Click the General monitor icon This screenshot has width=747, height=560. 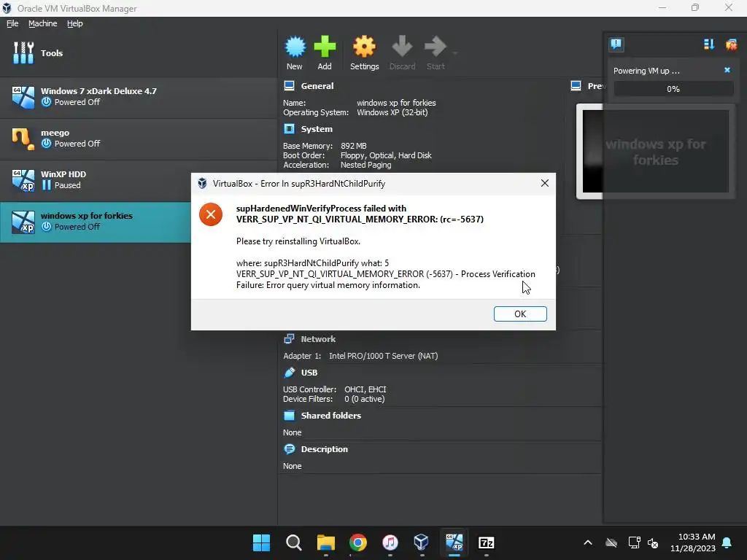point(289,86)
